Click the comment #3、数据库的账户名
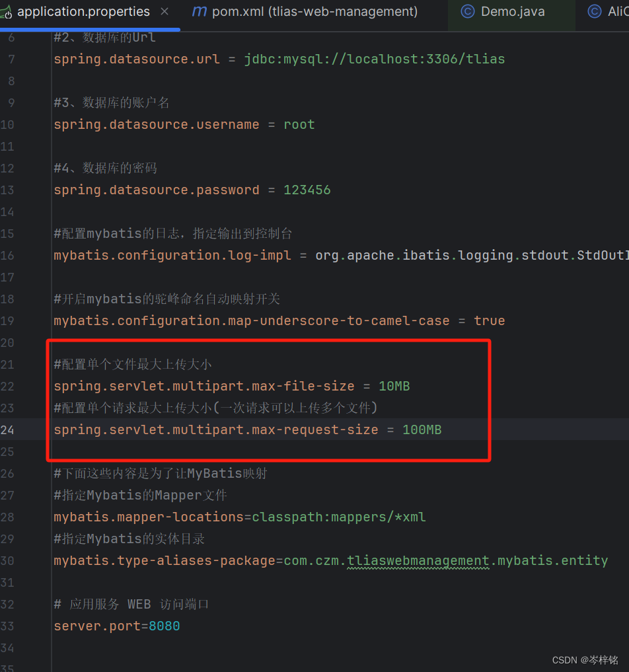Image resolution: width=629 pixels, height=672 pixels. 112,103
